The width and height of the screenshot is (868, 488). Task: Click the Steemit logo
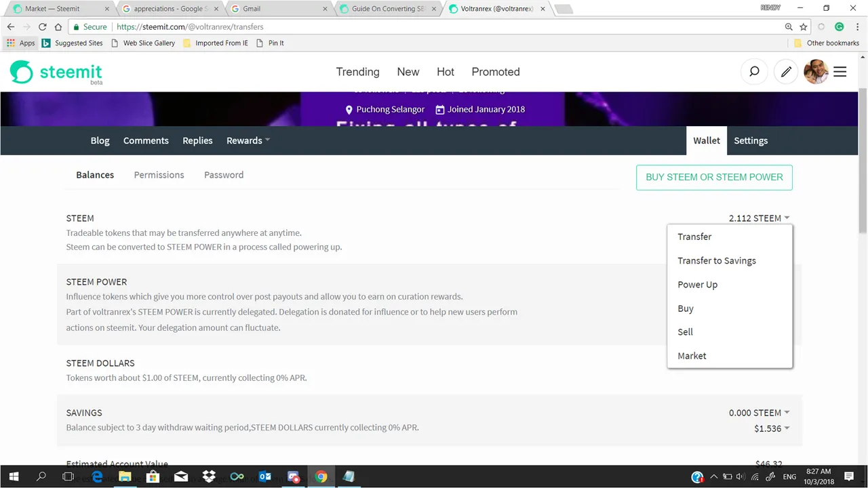[56, 73]
